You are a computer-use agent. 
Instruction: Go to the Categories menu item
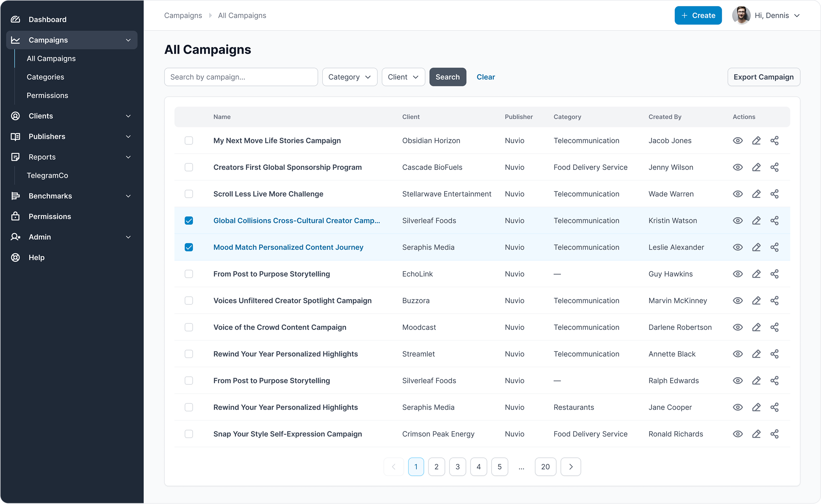coord(45,77)
